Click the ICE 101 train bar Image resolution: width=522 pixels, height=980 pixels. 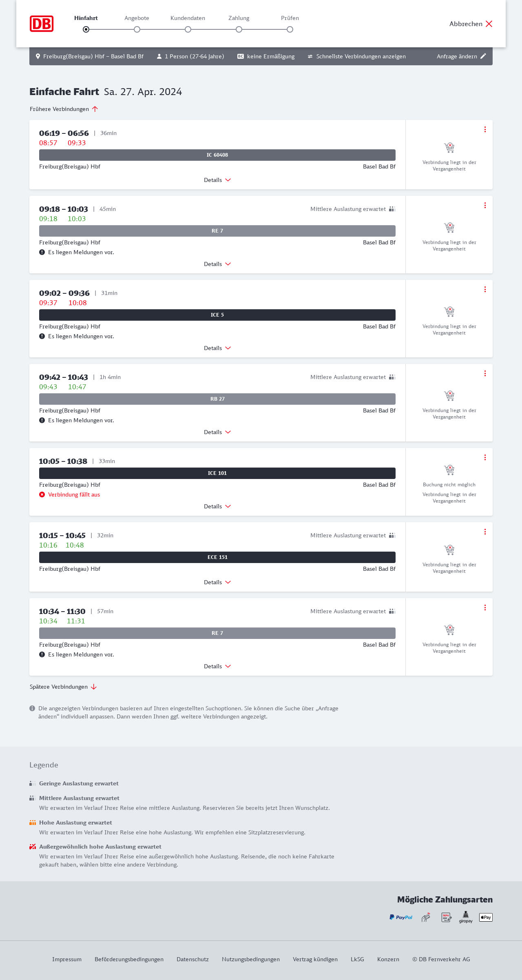click(217, 473)
